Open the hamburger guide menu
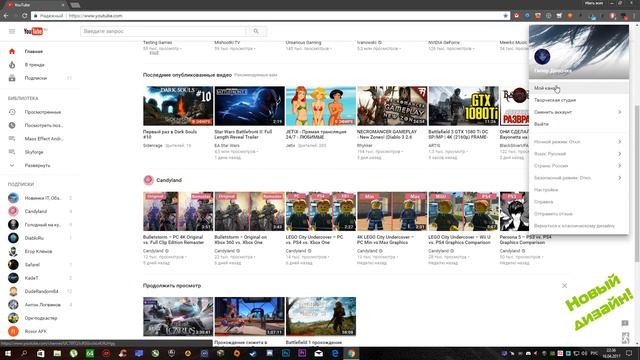Screen dimensions: 640x360 (x=12, y=31)
